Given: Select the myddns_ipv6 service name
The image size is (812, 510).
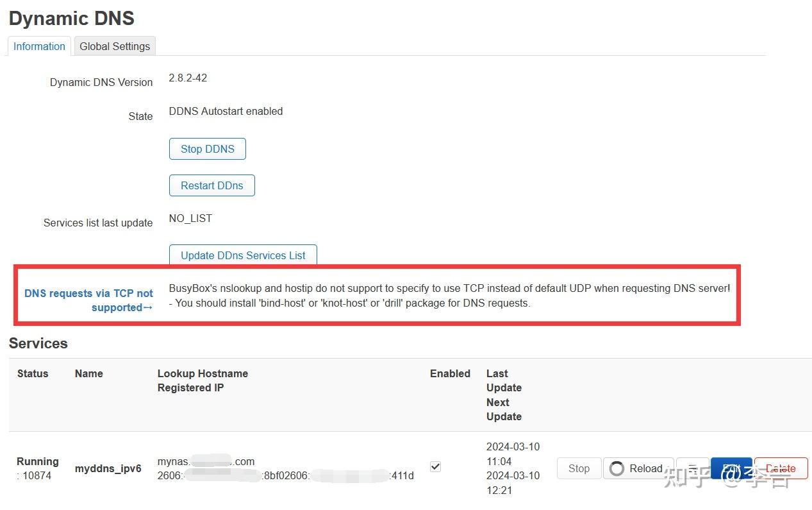Looking at the screenshot, I should click(108, 468).
